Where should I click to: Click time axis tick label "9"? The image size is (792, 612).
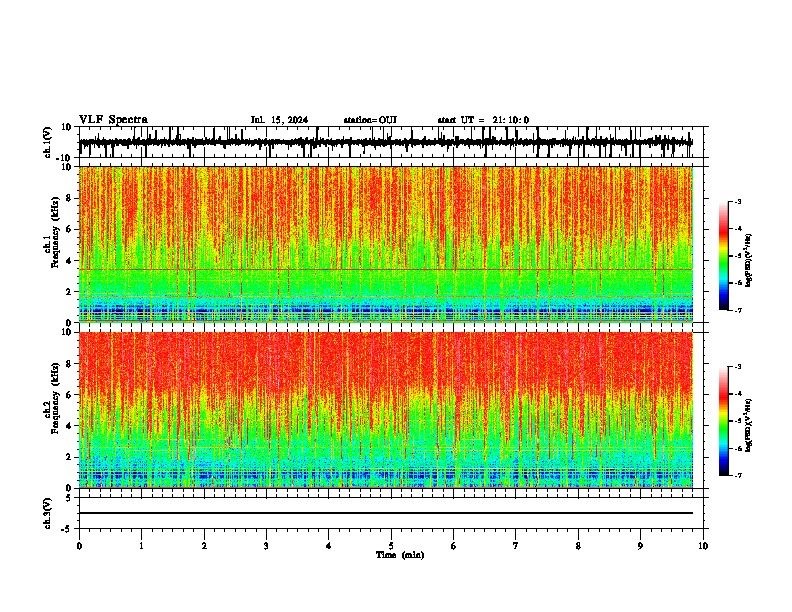point(640,546)
